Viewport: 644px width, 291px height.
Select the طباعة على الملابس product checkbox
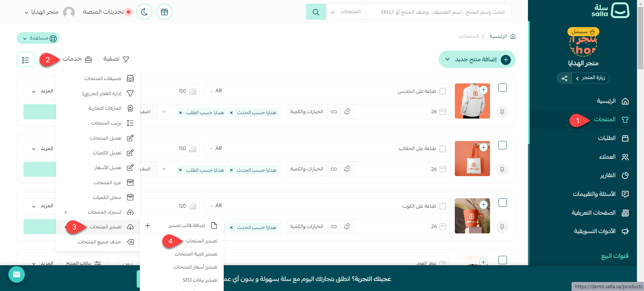coord(502,88)
